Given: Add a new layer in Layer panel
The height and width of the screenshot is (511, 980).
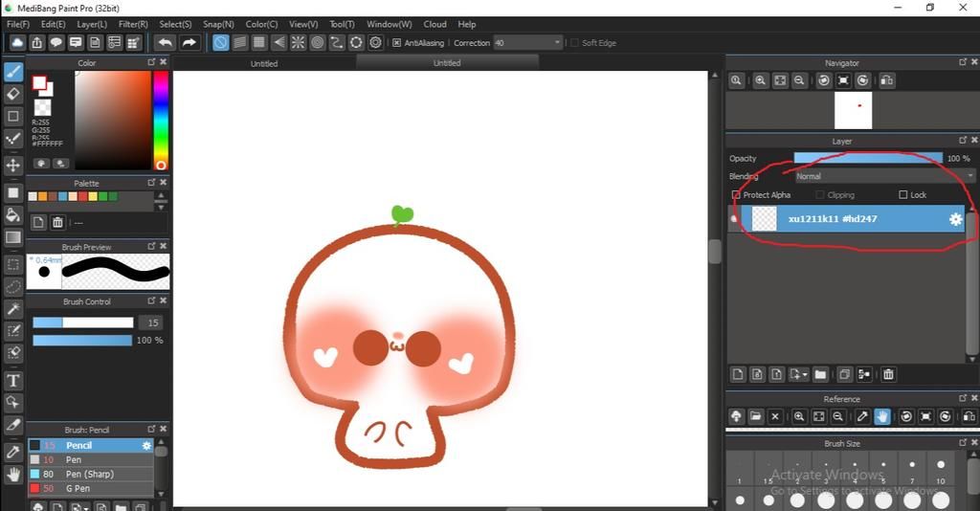Looking at the screenshot, I should tap(738, 374).
